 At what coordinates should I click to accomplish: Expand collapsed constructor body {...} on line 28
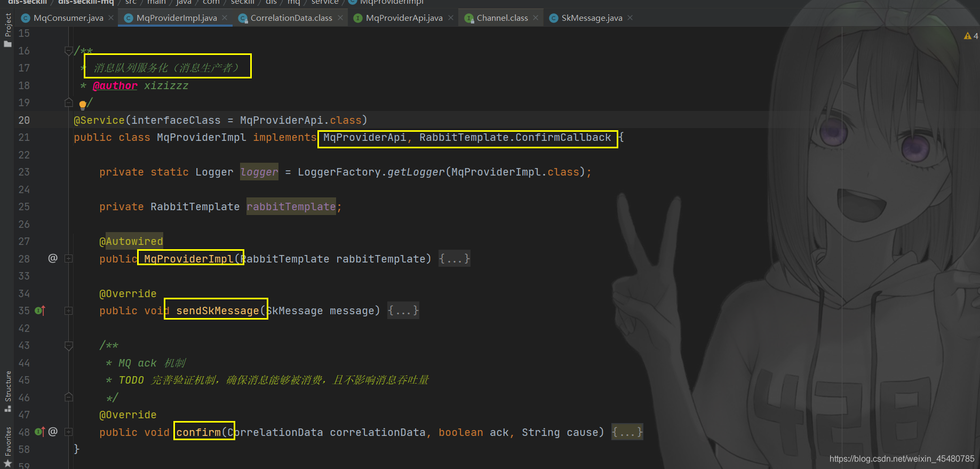pos(455,259)
